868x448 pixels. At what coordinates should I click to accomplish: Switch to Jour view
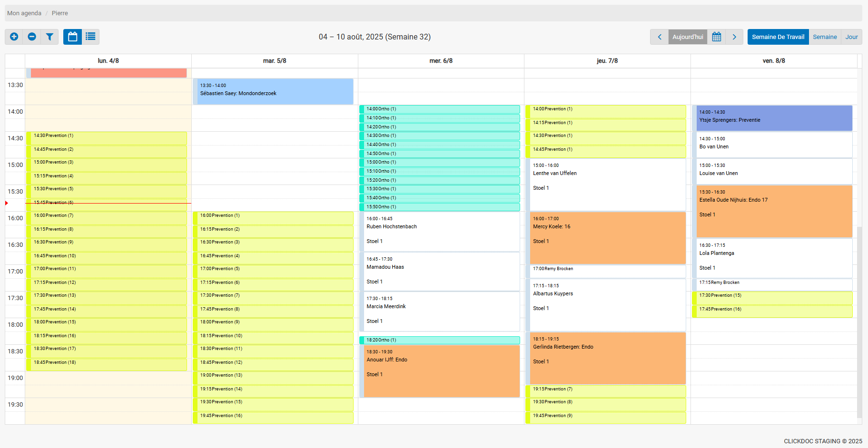[851, 37]
